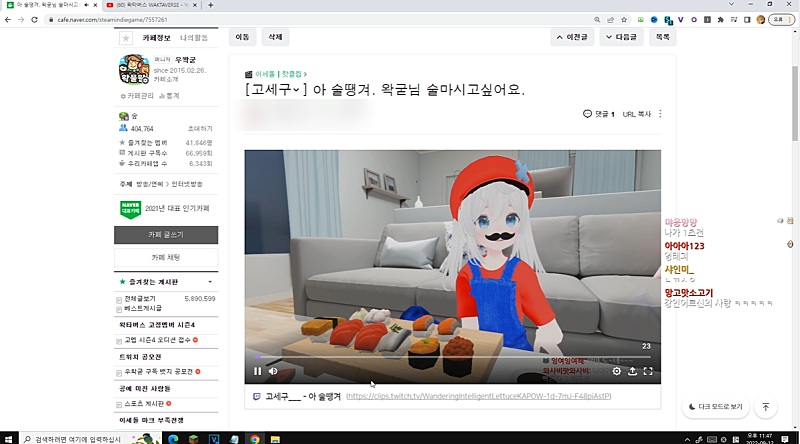Open 카페관리 gear settings
This screenshot has width=800, height=444.
(137, 96)
